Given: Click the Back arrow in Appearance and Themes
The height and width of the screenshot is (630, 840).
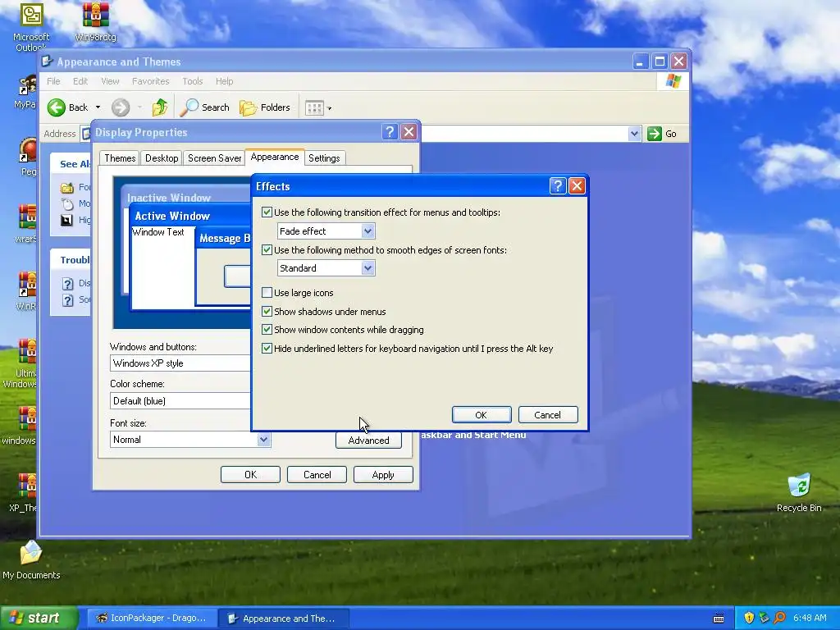Looking at the screenshot, I should pos(57,107).
